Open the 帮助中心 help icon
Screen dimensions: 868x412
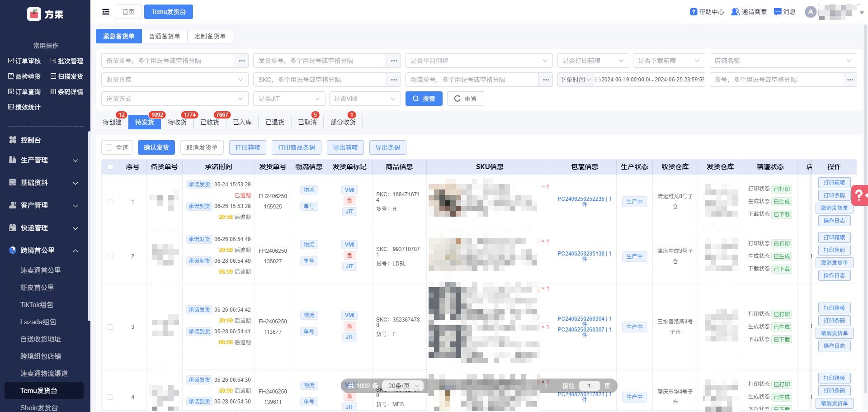coord(693,12)
